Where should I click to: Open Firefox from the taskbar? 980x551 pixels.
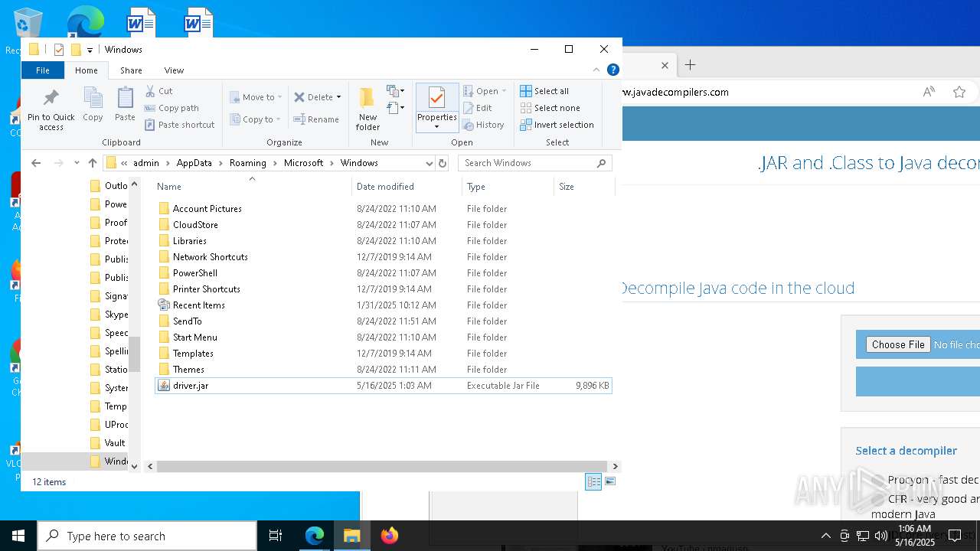(390, 536)
